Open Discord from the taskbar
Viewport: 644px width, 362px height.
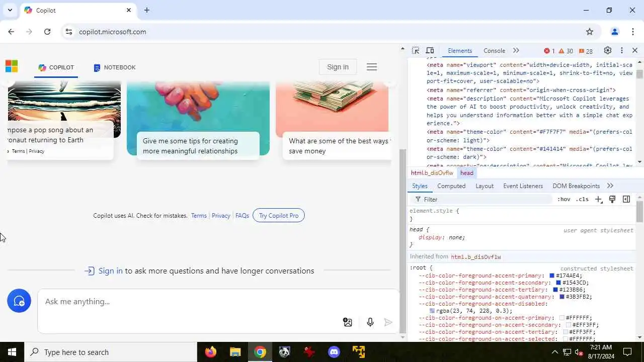(x=334, y=352)
